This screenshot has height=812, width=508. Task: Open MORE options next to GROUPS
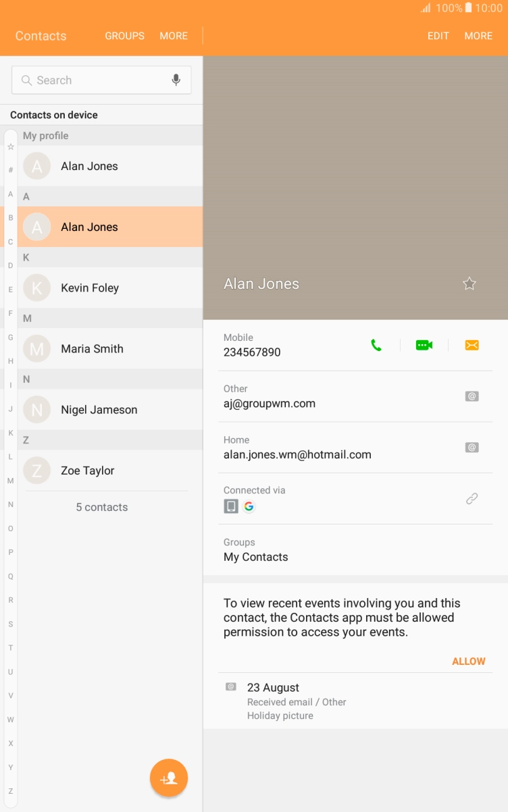tap(174, 36)
